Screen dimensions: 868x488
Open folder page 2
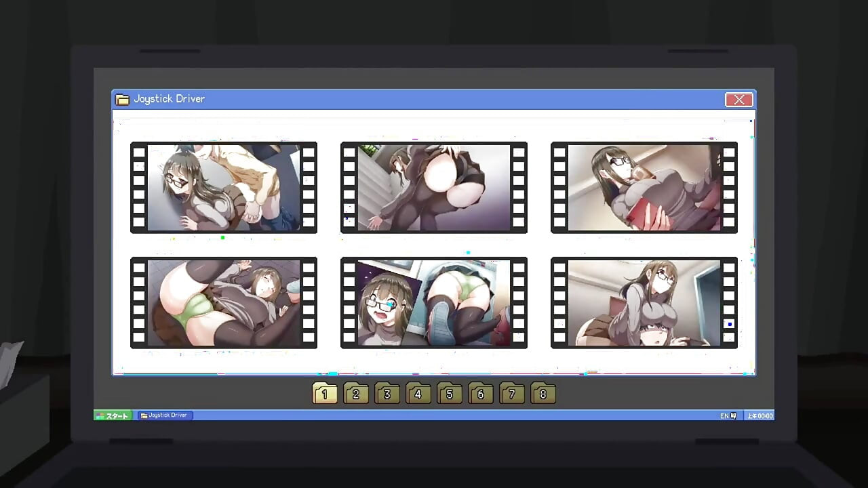[355, 393]
